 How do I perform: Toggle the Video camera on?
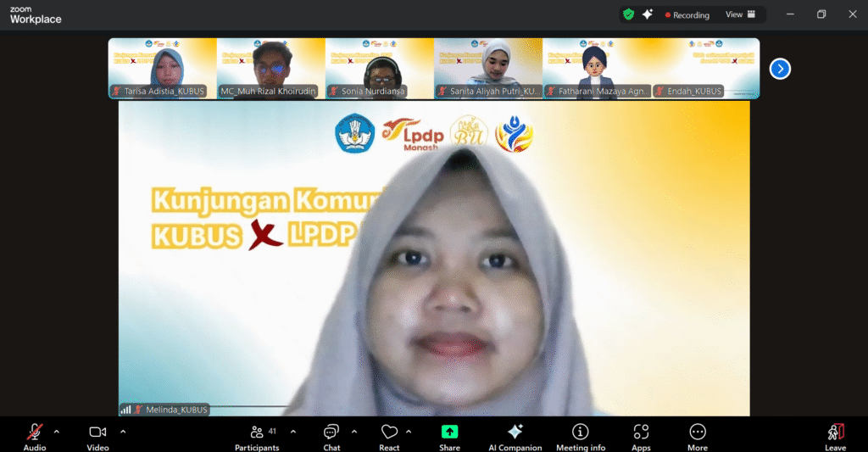[x=97, y=435]
